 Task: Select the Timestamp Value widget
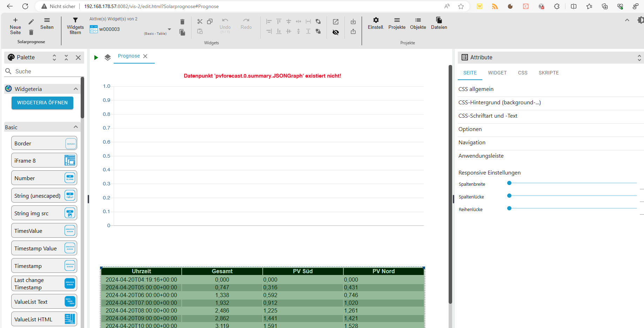click(44, 248)
